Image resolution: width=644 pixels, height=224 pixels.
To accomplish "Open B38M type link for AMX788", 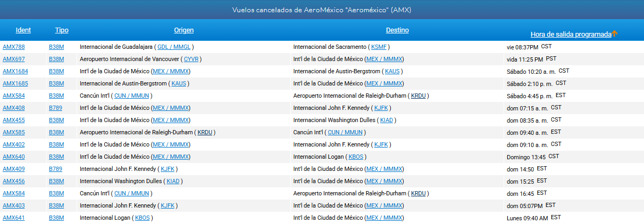I will [x=56, y=47].
